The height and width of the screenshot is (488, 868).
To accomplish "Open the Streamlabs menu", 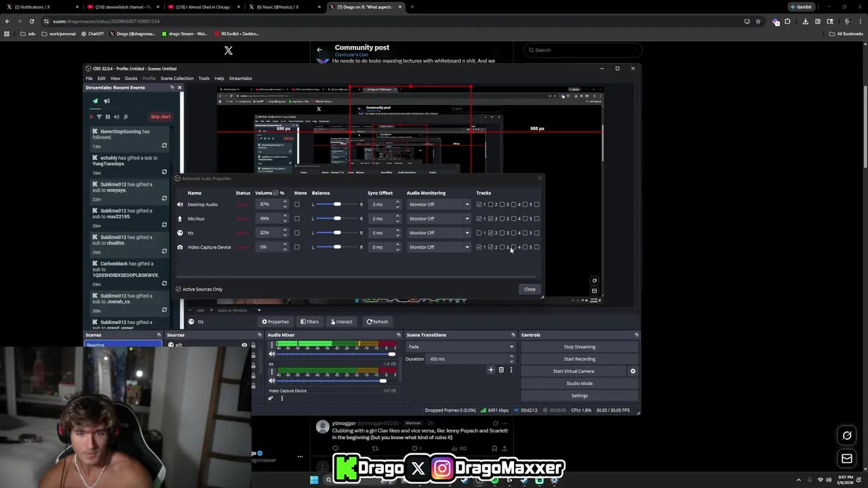I will click(x=240, y=78).
